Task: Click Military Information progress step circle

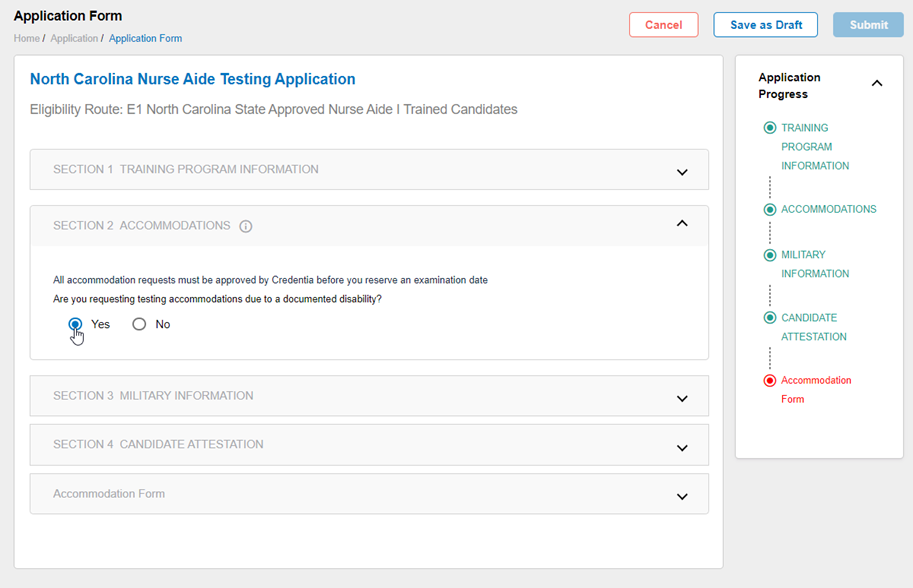Action: pyautogui.click(x=770, y=255)
